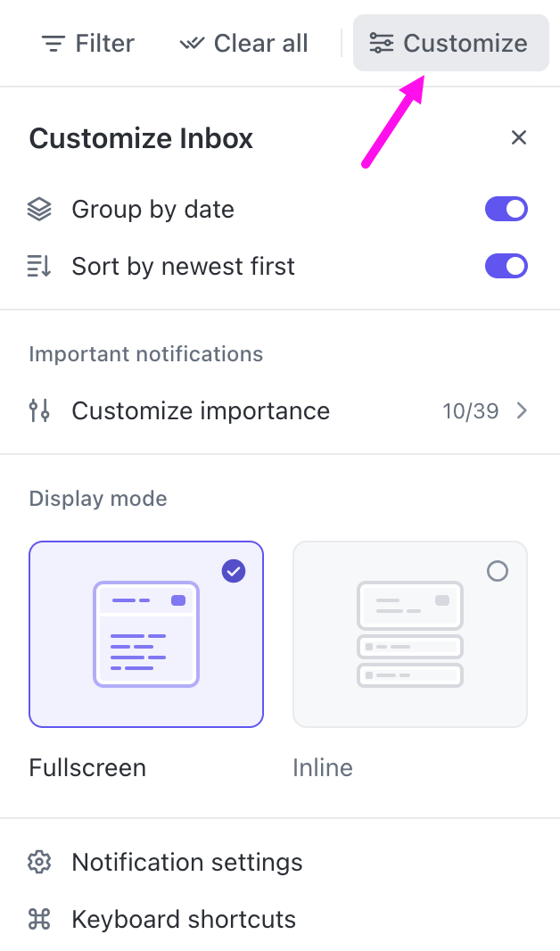Viewport: 560px width, 951px height.
Task: Select the Inline radio circle
Action: pos(498,571)
